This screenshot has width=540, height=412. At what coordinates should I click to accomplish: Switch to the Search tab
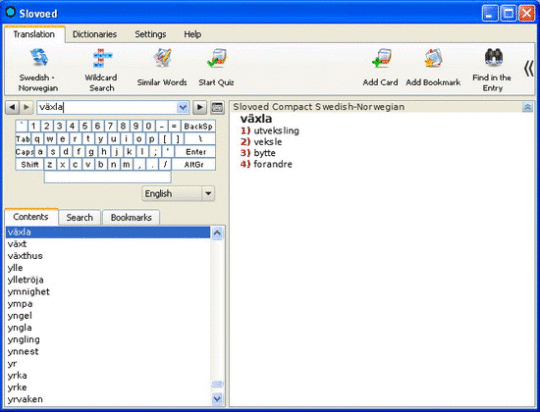pyautogui.click(x=80, y=217)
